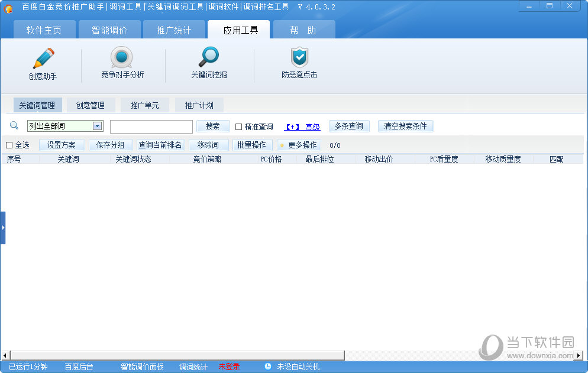Screen dimensions: 588x373
Task: Select the 推广单元 sub-tab
Action: click(x=145, y=105)
